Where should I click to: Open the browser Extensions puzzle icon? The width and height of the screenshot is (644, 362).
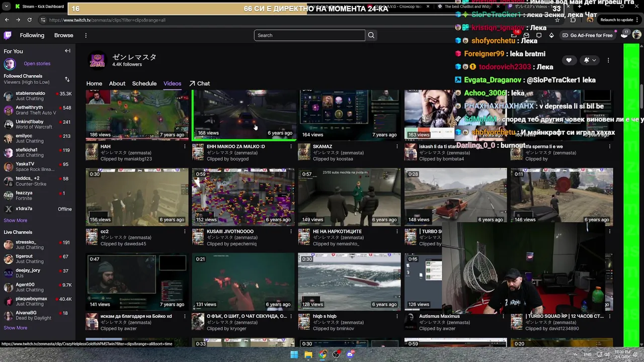(x=573, y=20)
